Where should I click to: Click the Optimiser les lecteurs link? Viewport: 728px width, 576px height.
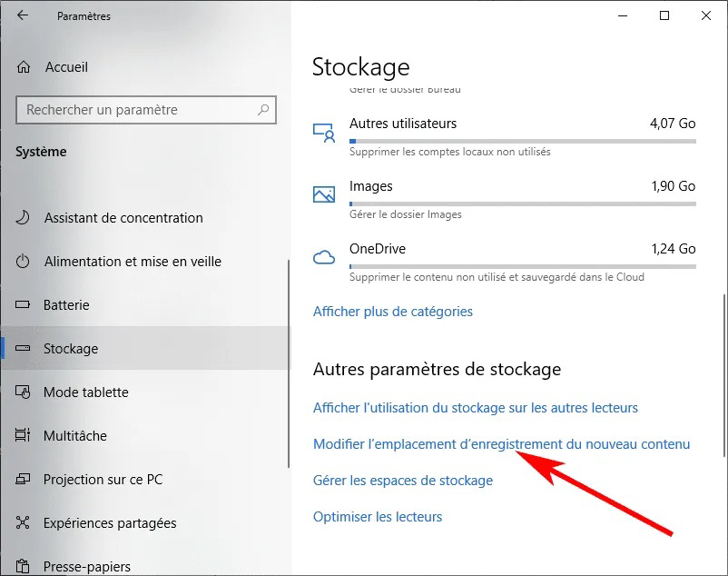pyautogui.click(x=377, y=517)
